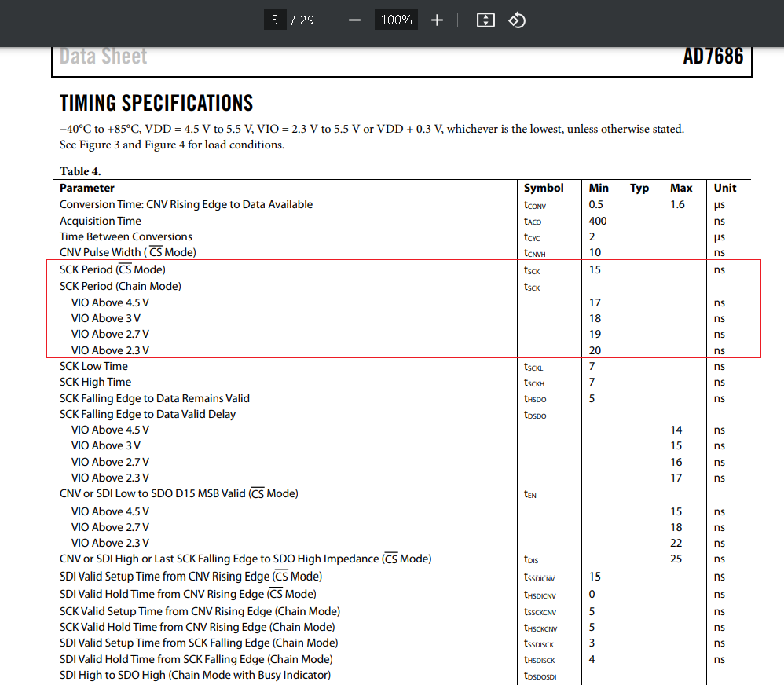The height and width of the screenshot is (685, 784).
Task: Click the fit to page icon
Action: pyautogui.click(x=485, y=20)
